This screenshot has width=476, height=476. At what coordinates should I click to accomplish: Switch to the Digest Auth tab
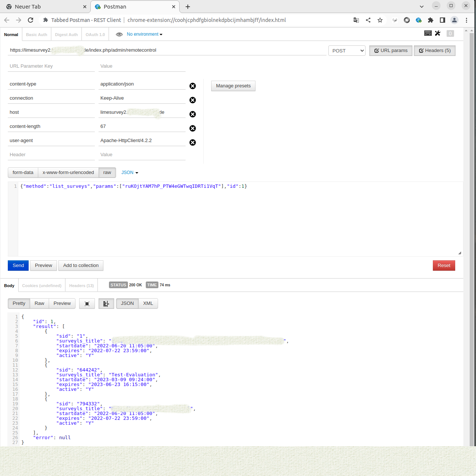pyautogui.click(x=66, y=35)
